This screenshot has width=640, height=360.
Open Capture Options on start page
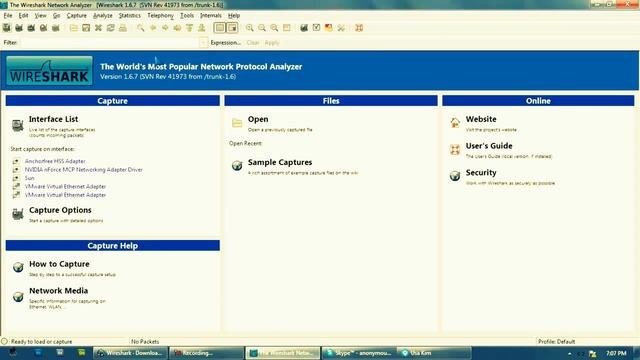tap(60, 210)
